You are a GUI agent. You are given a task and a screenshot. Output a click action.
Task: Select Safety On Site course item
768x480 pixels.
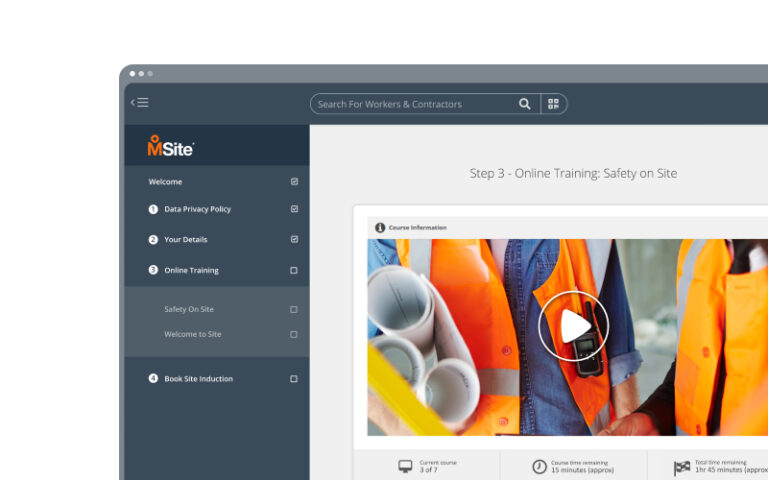(189, 310)
